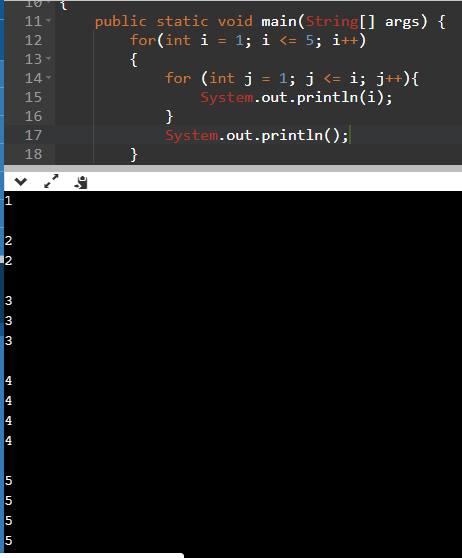The width and height of the screenshot is (462, 558).
Task: Click the first '4' in the console output
Action: point(9,381)
